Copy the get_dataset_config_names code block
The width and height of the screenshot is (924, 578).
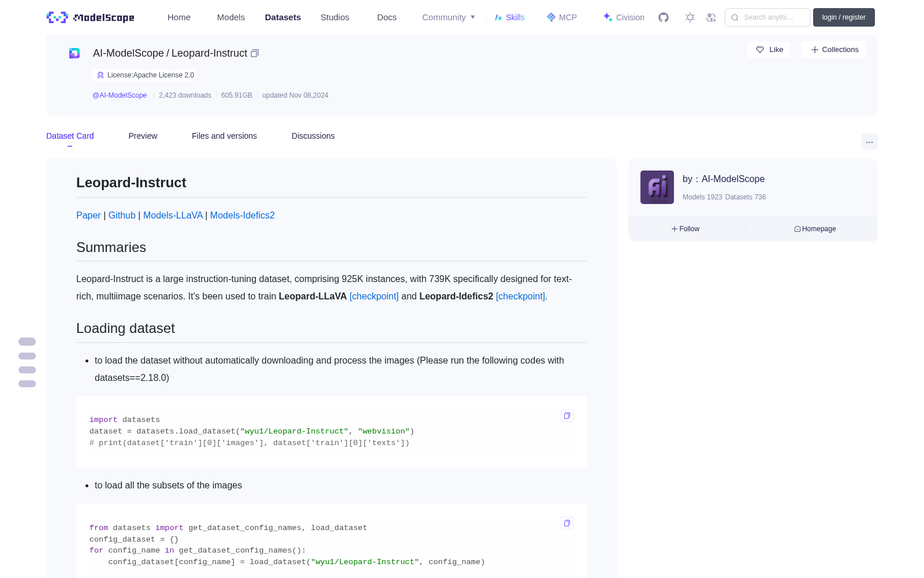click(567, 523)
